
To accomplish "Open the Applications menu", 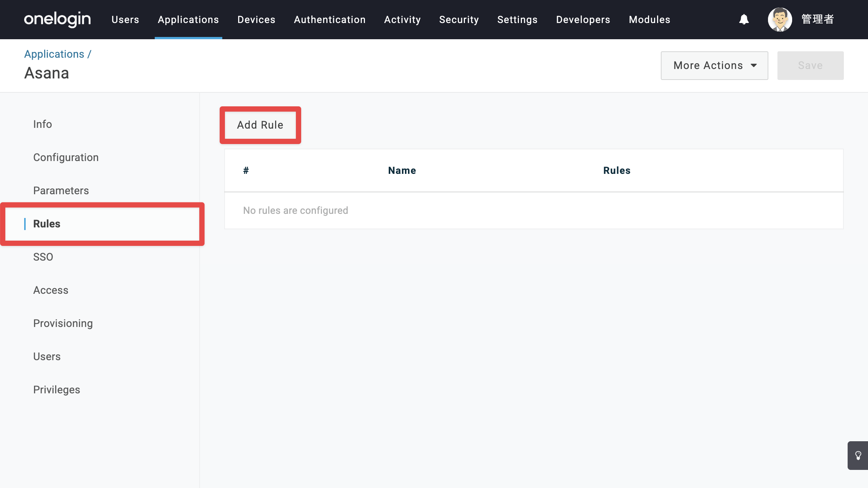I will 188,20.
